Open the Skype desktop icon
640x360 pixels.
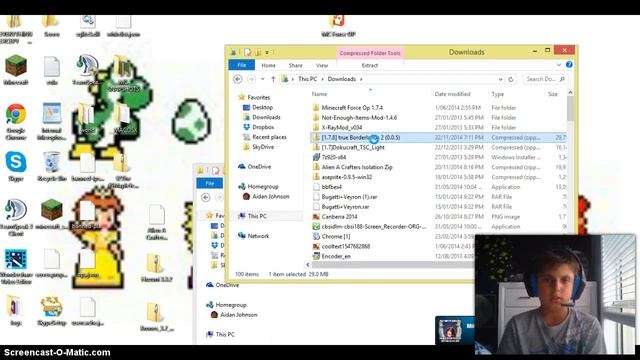pyautogui.click(x=16, y=166)
